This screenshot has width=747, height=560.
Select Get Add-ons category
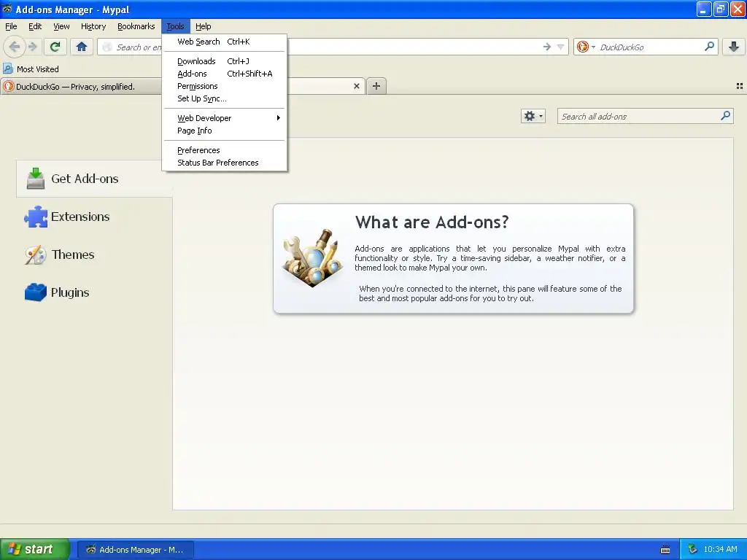[94, 179]
